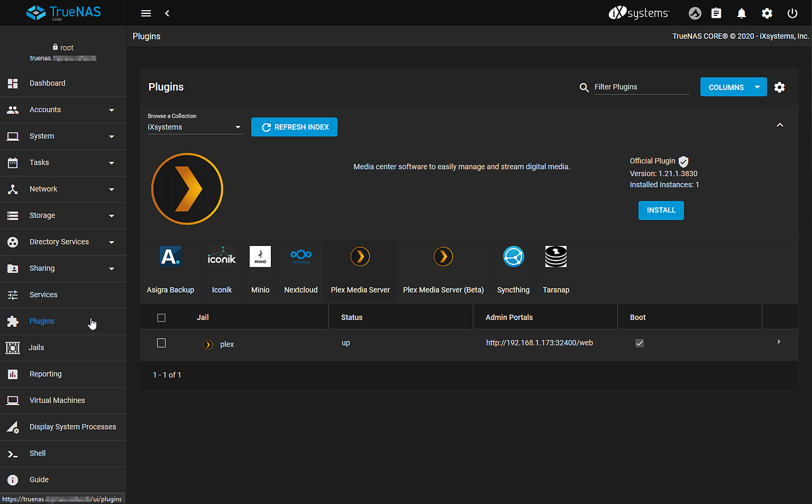Select the Minio plugin icon
812x504 pixels.
(x=260, y=257)
